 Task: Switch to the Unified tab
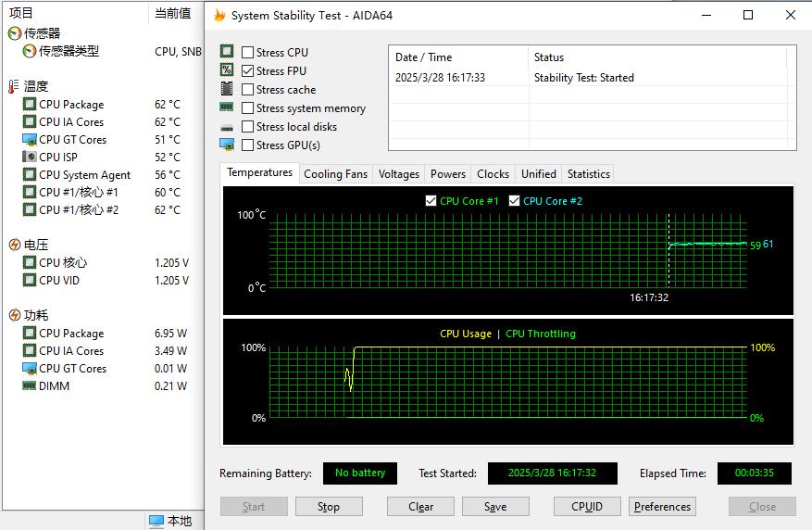coord(539,174)
